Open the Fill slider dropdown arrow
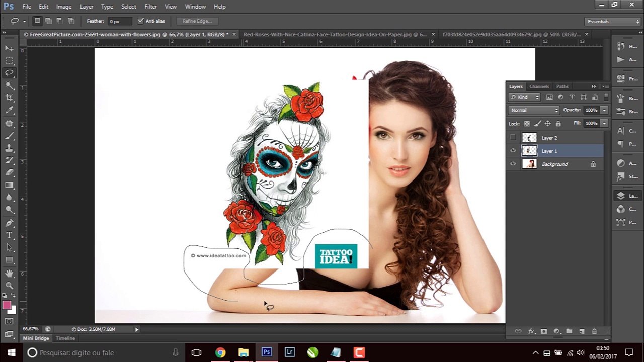 [x=604, y=123]
